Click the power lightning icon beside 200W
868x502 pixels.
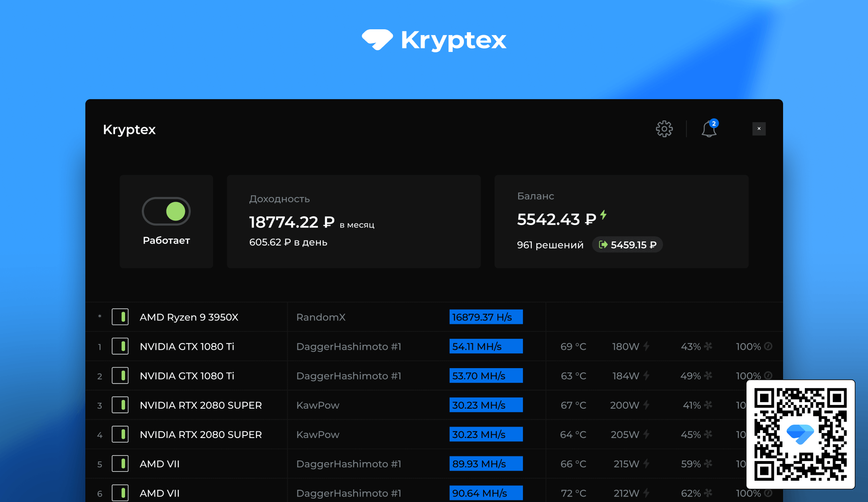tap(646, 405)
